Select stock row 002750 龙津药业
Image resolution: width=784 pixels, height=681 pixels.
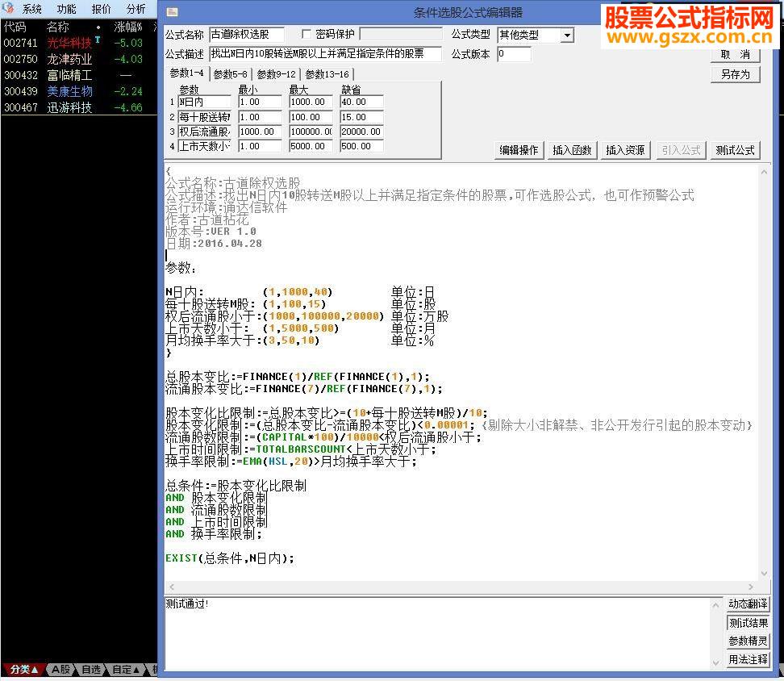pyautogui.click(x=79, y=59)
